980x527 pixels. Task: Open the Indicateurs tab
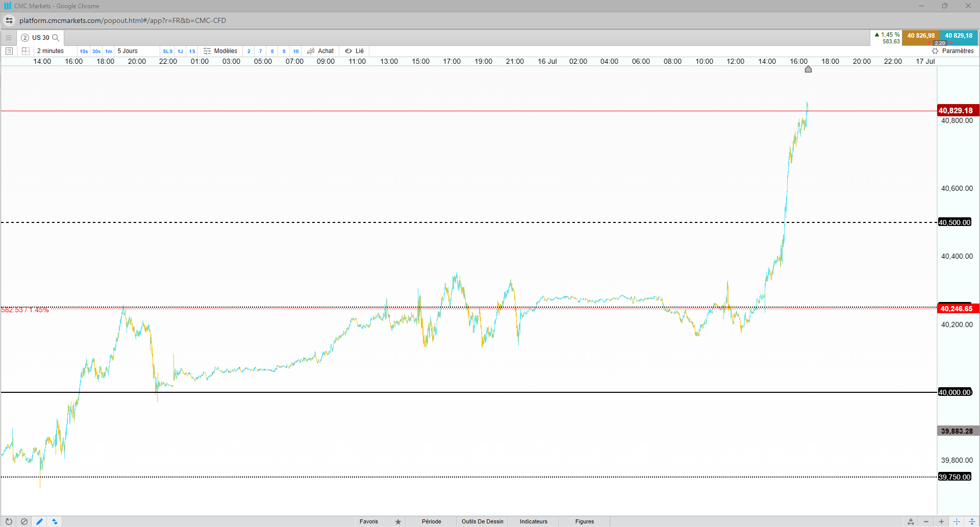(x=533, y=521)
